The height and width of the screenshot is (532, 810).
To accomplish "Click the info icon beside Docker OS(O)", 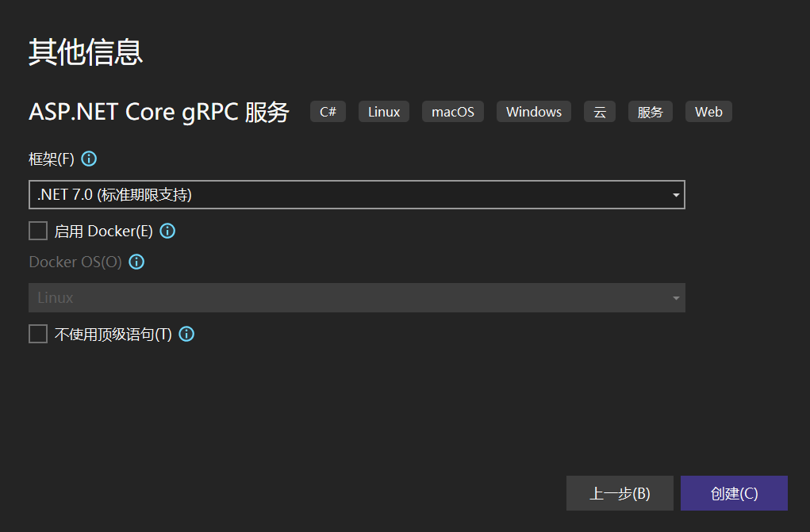I will coord(136,262).
